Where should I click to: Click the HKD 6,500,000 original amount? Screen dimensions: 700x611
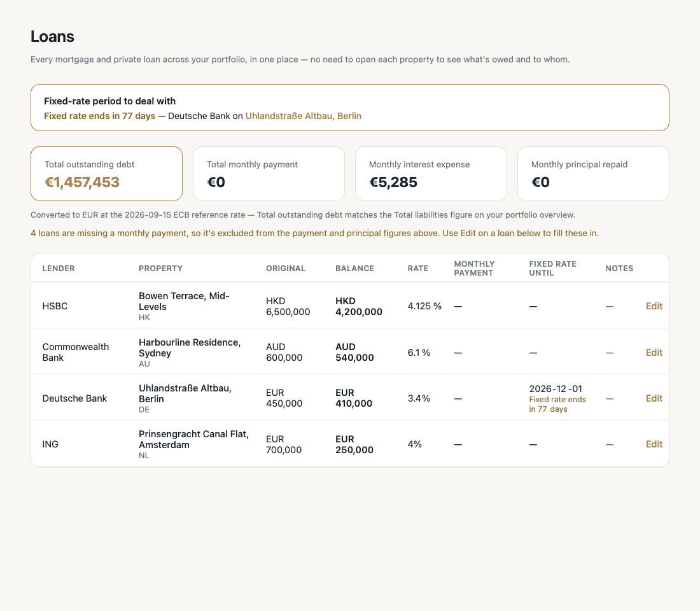[x=288, y=306]
